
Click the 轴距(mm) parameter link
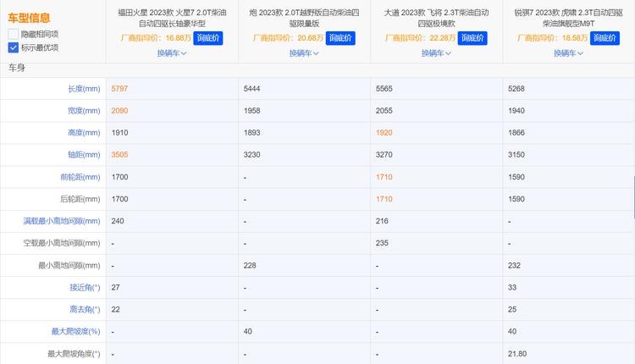pos(84,155)
